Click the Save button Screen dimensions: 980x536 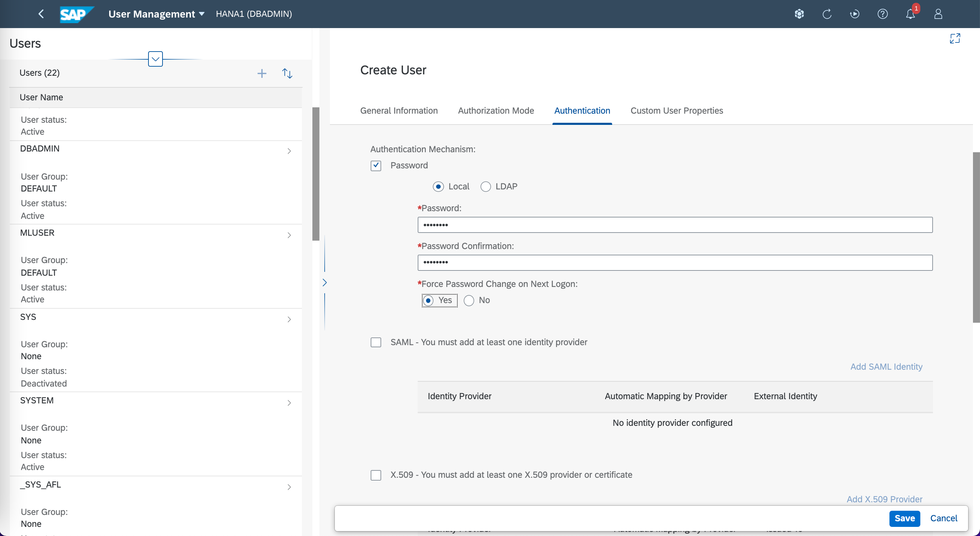(904, 518)
